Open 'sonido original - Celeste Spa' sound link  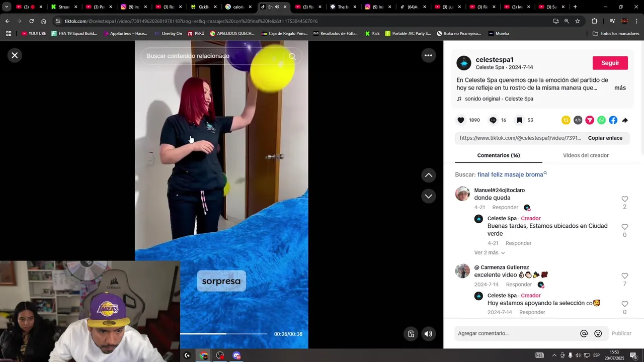click(x=499, y=99)
